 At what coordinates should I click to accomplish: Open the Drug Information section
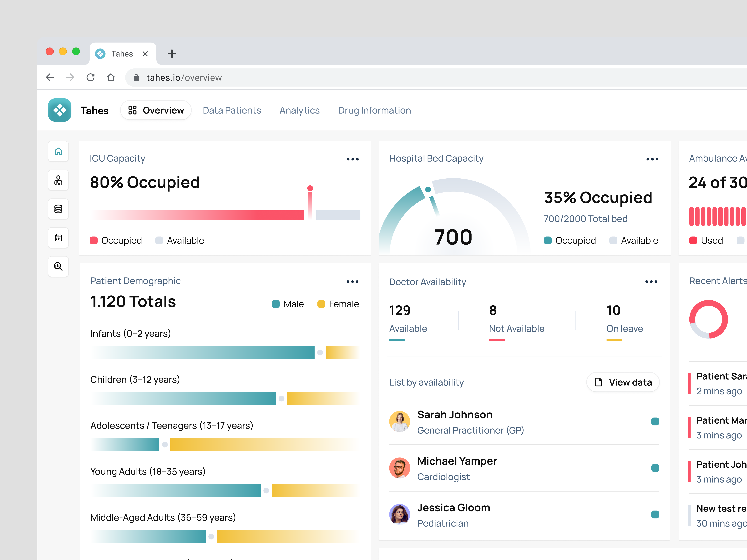click(375, 110)
